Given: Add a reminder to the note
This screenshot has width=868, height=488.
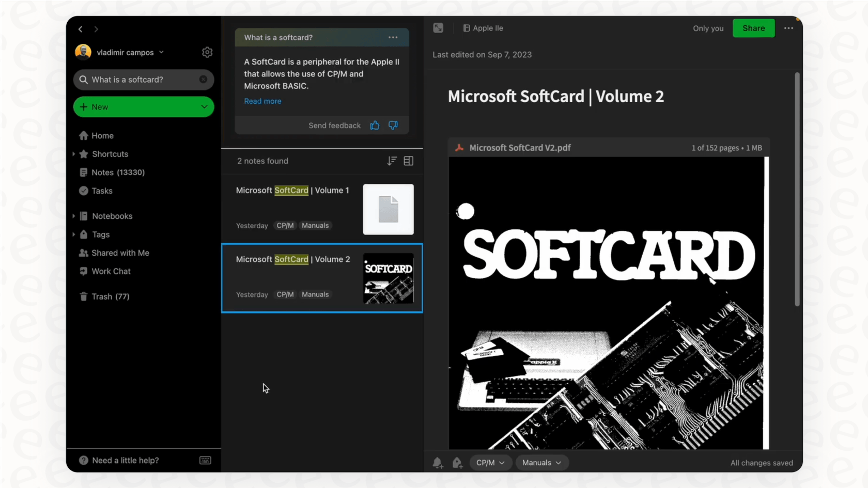Looking at the screenshot, I should 437,463.
